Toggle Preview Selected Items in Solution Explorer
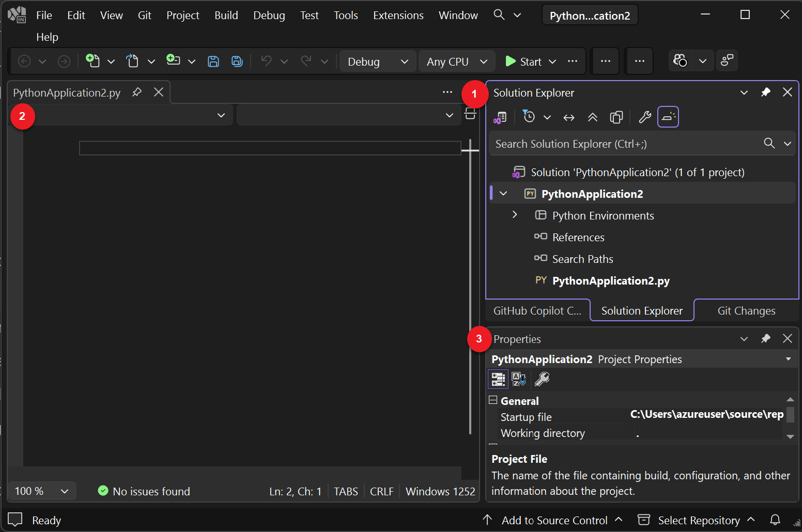Viewport: 802px width, 532px height. (616, 117)
